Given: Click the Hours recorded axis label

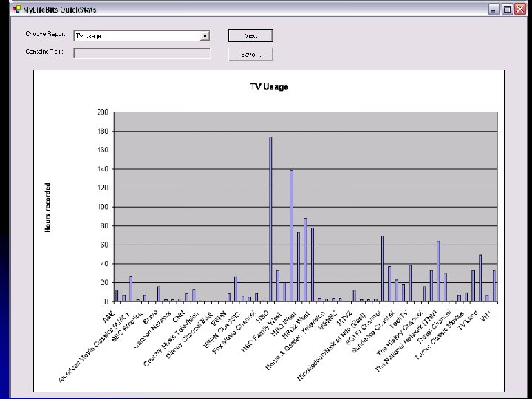Looking at the screenshot, I should (x=48, y=208).
